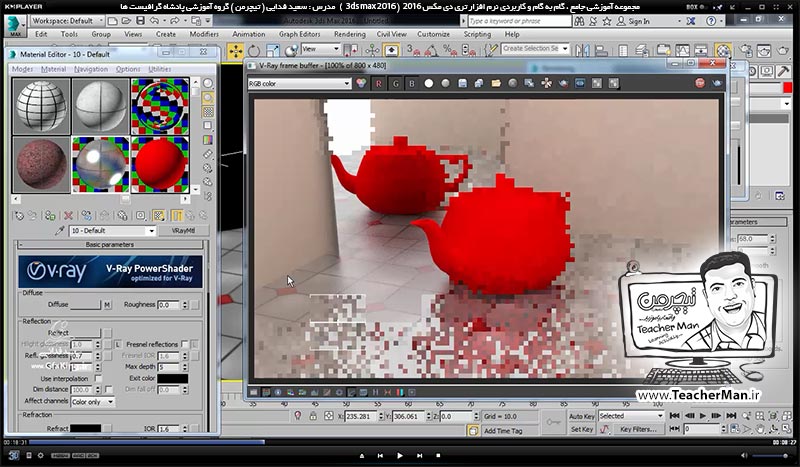
Task: Open the Affect channels Color only dropdown
Action: coord(92,402)
